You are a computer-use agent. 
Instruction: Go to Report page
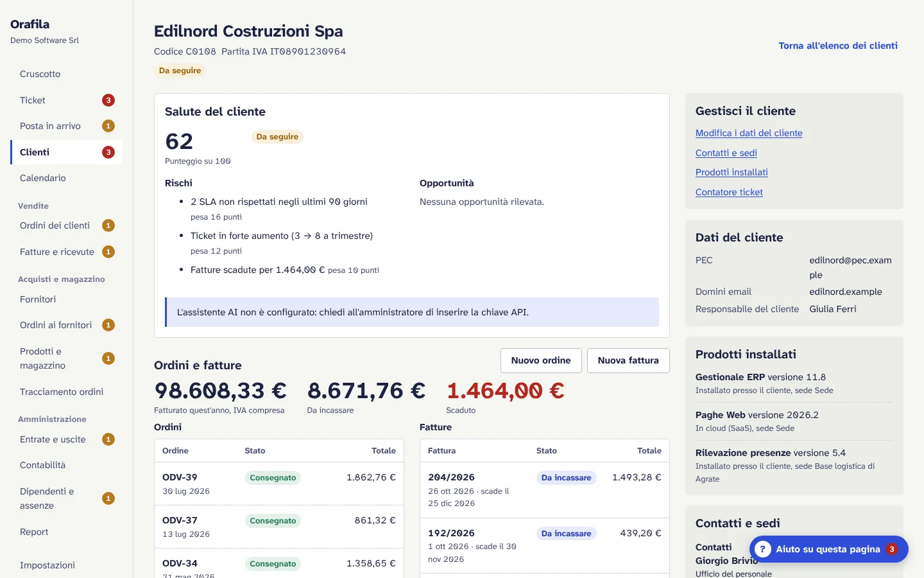66,532
